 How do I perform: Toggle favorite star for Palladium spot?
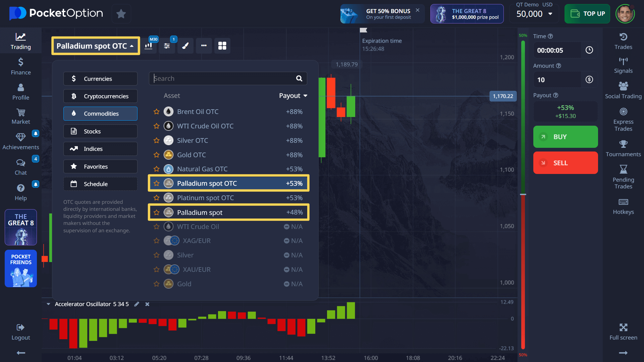[156, 213]
